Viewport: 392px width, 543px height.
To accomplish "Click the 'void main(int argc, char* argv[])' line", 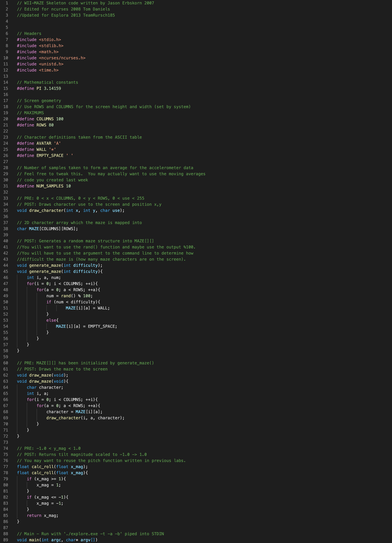I will [x=57, y=540].
